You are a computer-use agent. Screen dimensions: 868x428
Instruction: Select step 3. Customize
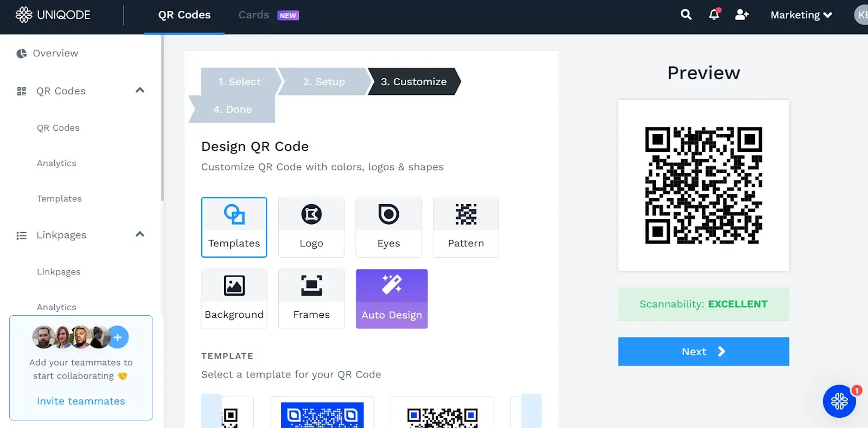point(413,81)
